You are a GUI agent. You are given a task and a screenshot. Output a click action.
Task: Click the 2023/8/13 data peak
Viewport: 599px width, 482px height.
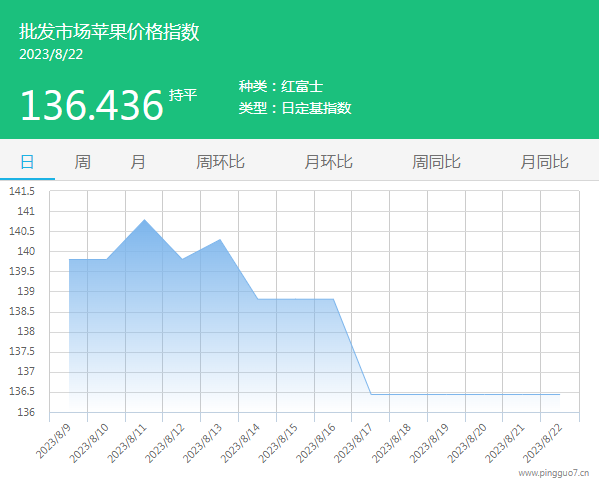pos(220,239)
